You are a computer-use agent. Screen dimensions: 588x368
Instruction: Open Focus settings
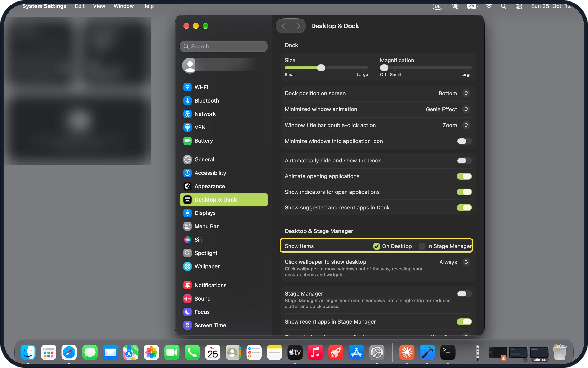tap(224, 312)
